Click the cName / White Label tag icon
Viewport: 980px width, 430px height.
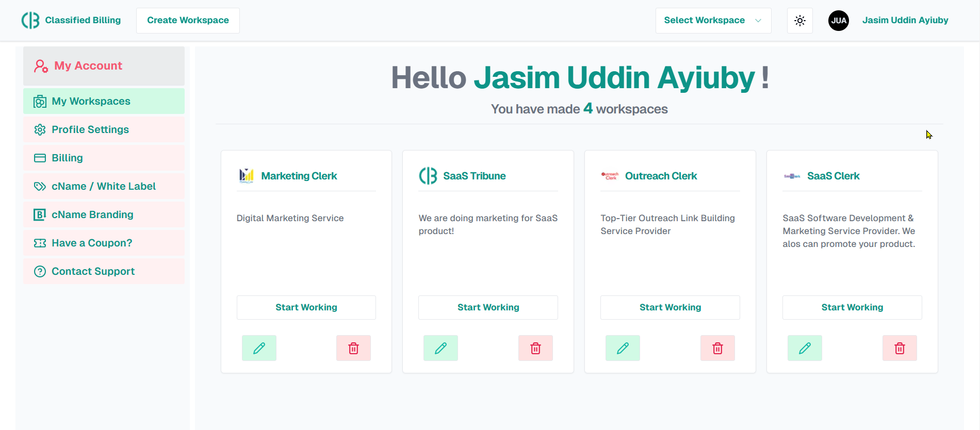coord(40,187)
